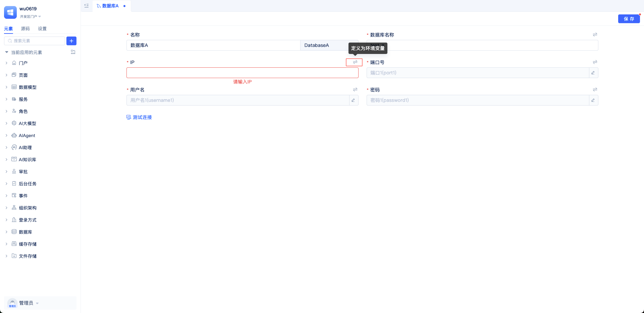This screenshot has width=644, height=313.
Task: Click the tree layout icon beside 当前应用的元素
Action: tap(73, 52)
